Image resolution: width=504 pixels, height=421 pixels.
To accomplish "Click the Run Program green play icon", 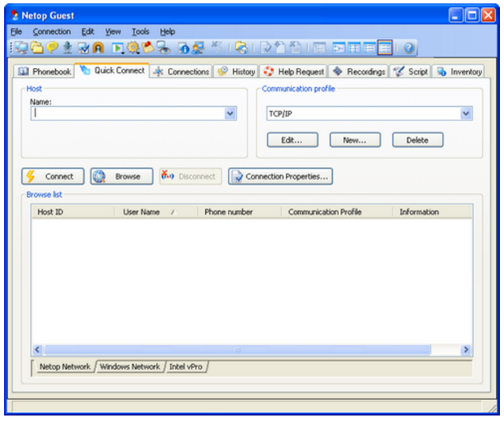I will click(x=118, y=48).
